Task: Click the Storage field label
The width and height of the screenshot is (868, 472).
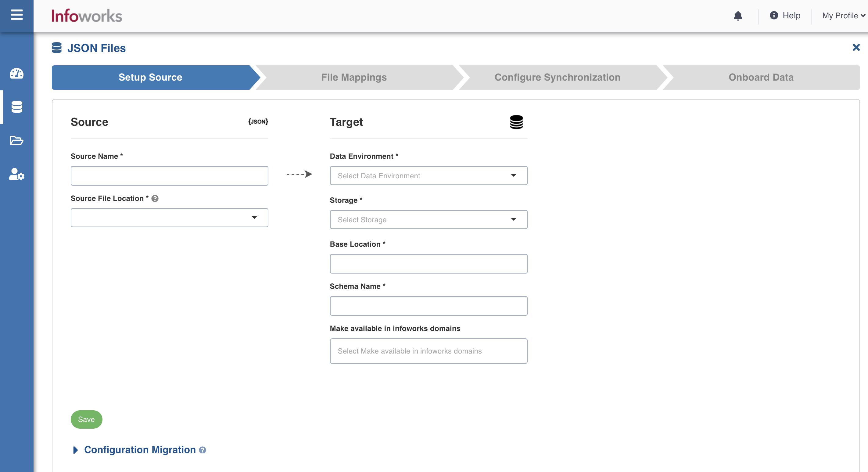Action: coord(346,200)
